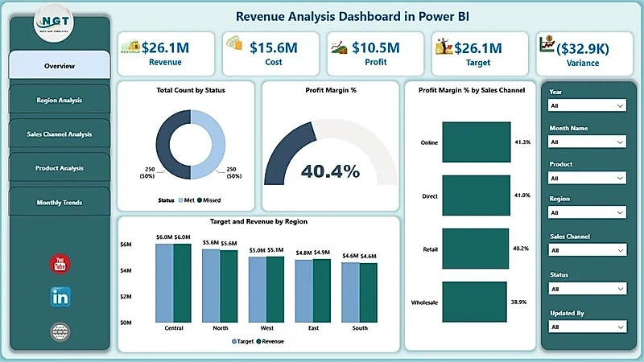Screen dimensions: 644x362
Task: Click the Profit card chart icon
Action: (x=339, y=47)
